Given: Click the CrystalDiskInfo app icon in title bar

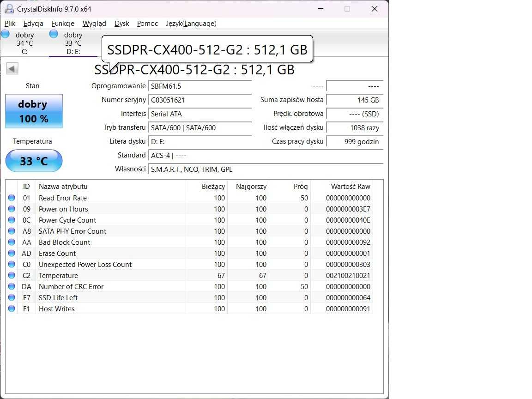Looking at the screenshot, I should [x=9, y=9].
